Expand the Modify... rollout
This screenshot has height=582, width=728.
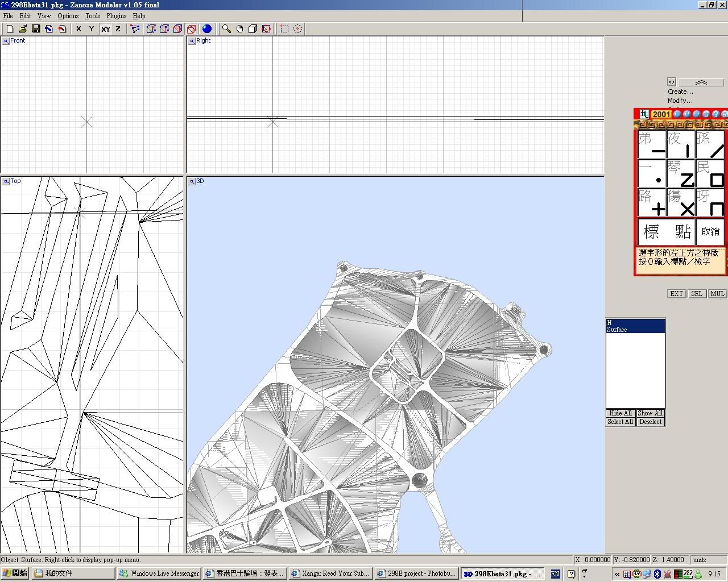click(680, 101)
